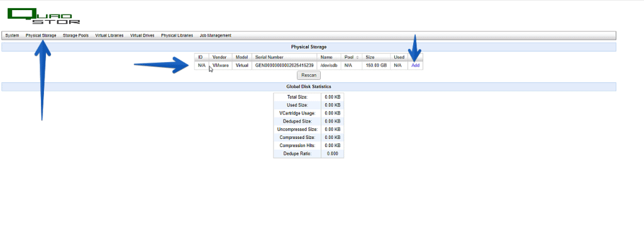Click the Total Size statistics row
The height and width of the screenshot is (237, 644).
point(308,97)
